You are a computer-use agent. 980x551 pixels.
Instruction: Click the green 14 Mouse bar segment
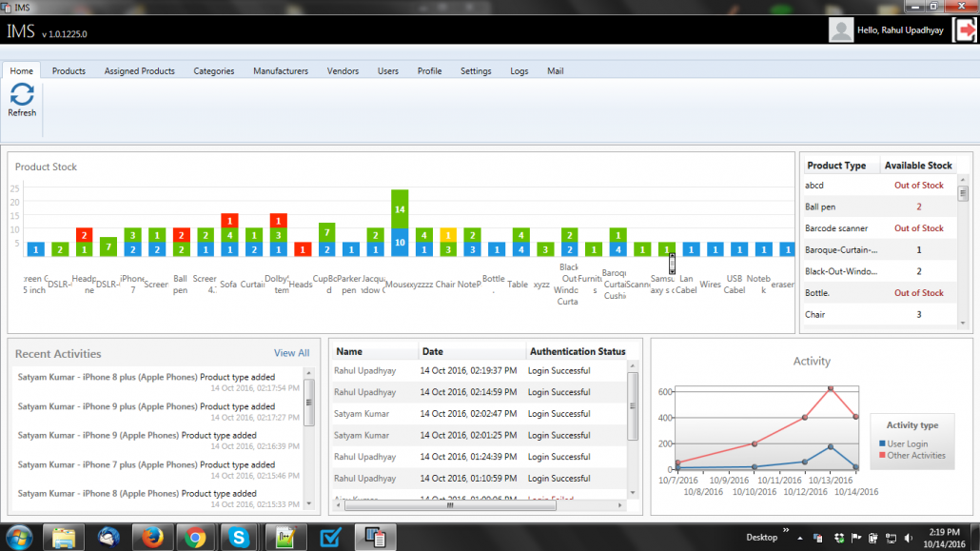pyautogui.click(x=400, y=209)
